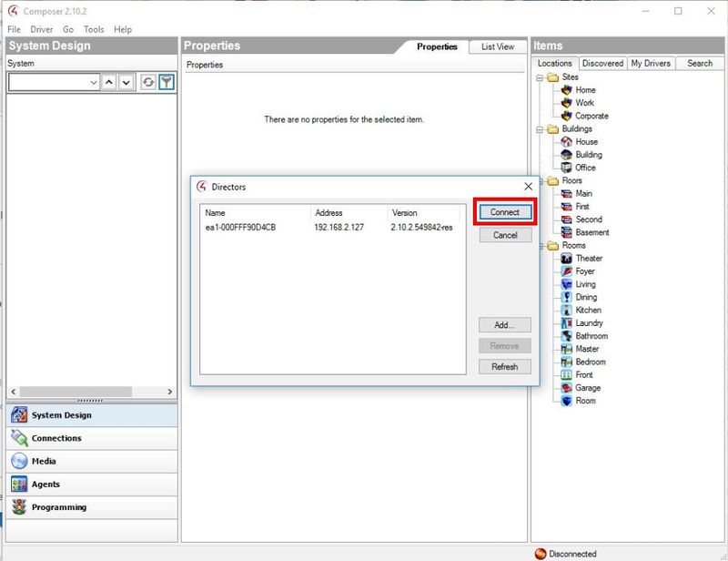Open the My Drivers tab
Viewport: 728px width, 561px height.
click(651, 63)
